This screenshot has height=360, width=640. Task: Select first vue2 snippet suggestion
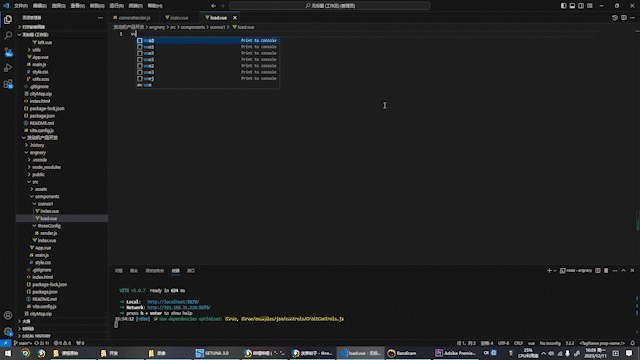(208, 40)
